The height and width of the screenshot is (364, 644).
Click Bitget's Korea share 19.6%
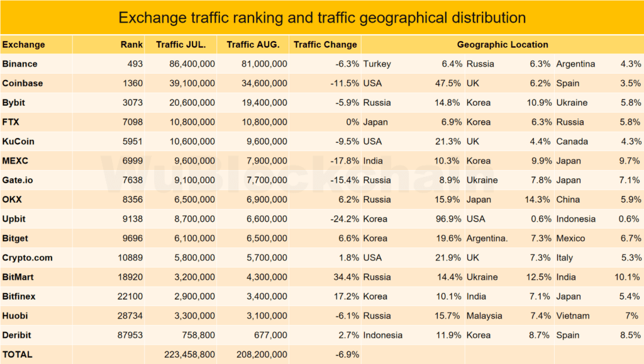click(448, 238)
